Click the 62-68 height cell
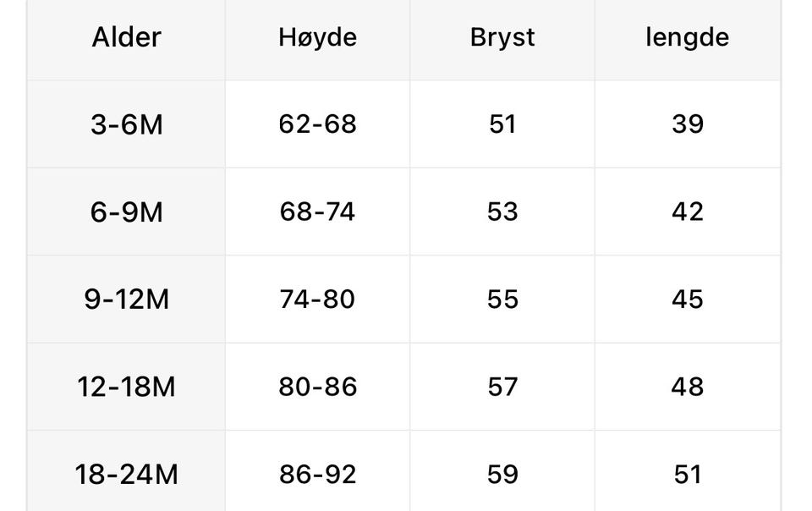This screenshot has height=511, width=812. [x=317, y=124]
